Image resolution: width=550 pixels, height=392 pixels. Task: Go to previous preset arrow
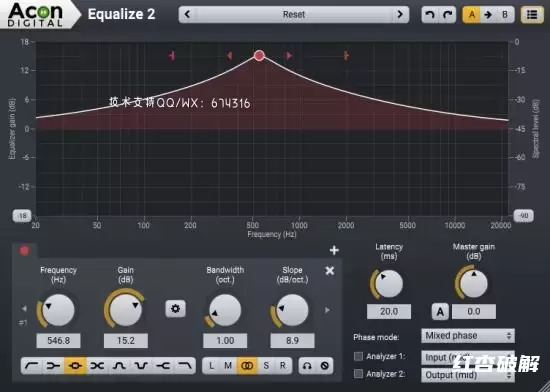(187, 14)
